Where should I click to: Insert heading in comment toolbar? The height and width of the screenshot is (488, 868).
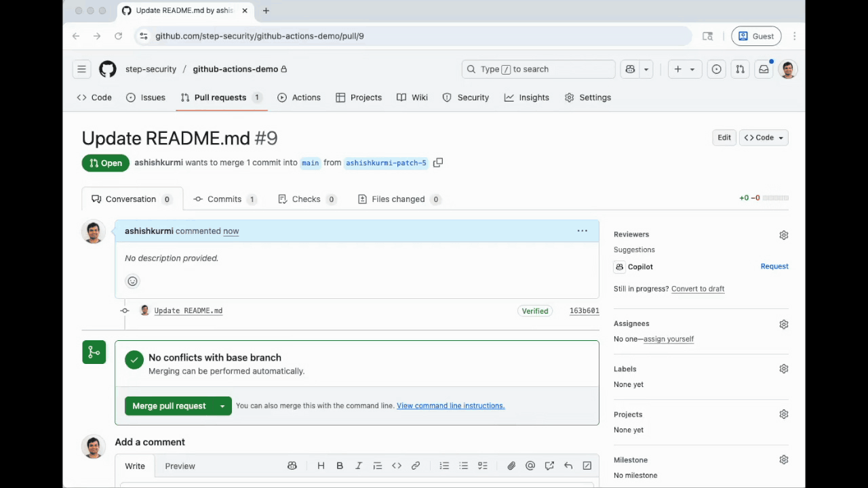(x=321, y=466)
